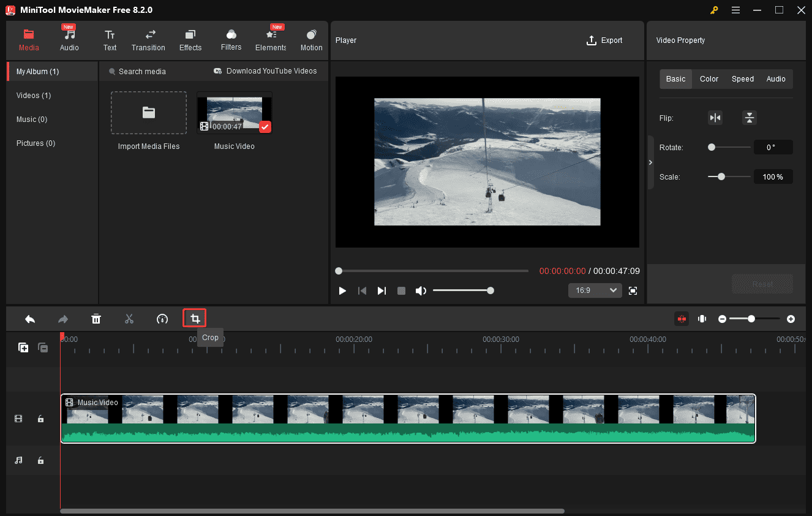Viewport: 812px width, 516px height.
Task: Open the Media tab
Action: pyautogui.click(x=29, y=40)
